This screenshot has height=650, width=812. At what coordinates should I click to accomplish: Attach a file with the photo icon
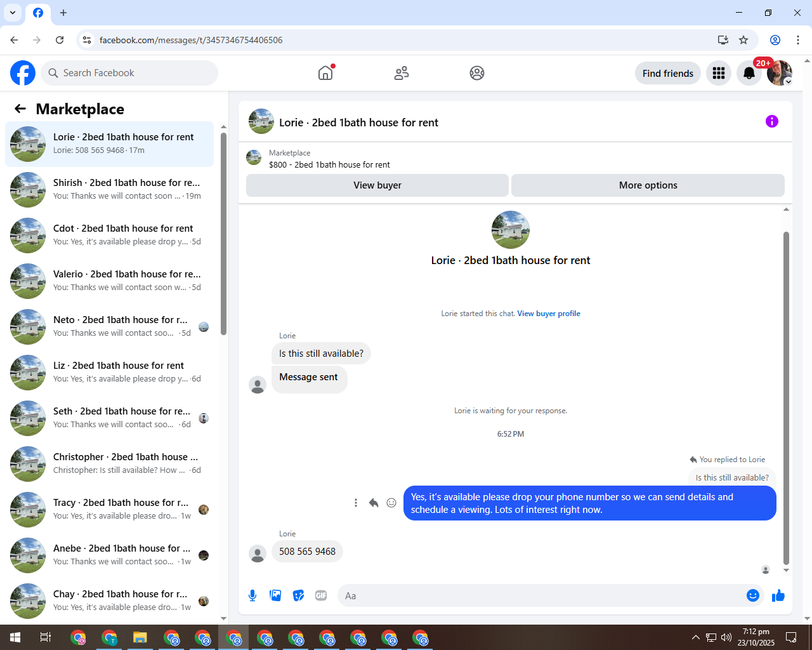pos(275,595)
